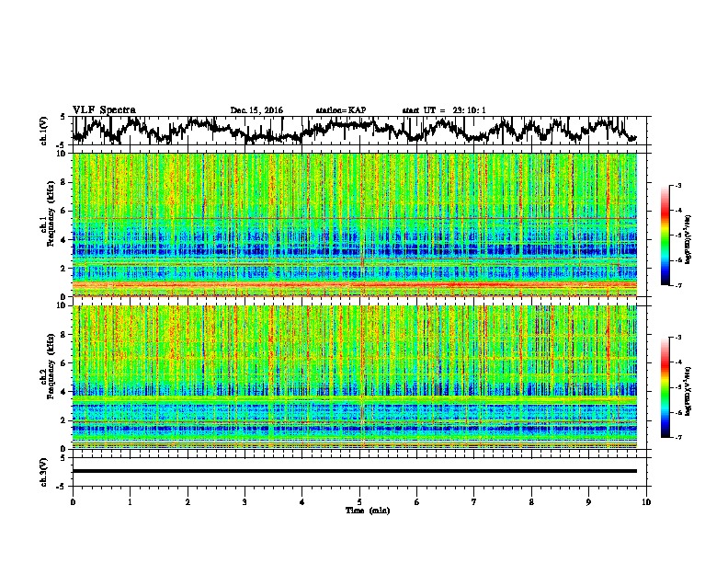Click time axis tick label "10" at bottom right
This screenshot has width=728, height=563.
pos(646,502)
